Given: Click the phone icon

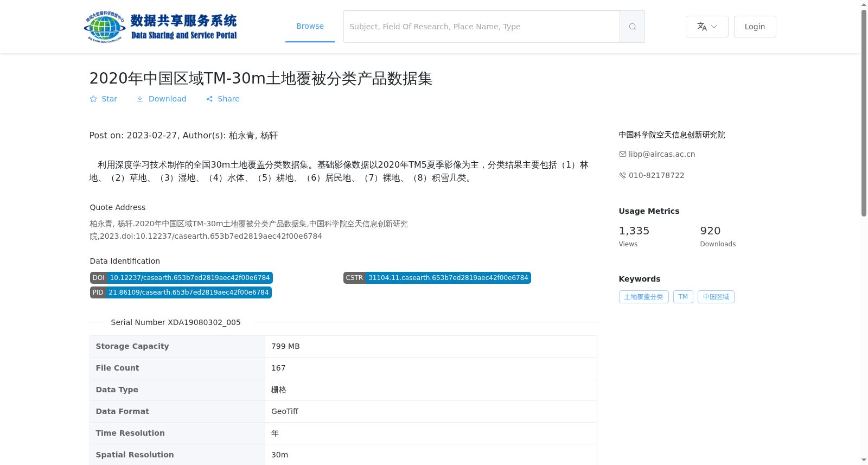Looking at the screenshot, I should click(x=623, y=175).
